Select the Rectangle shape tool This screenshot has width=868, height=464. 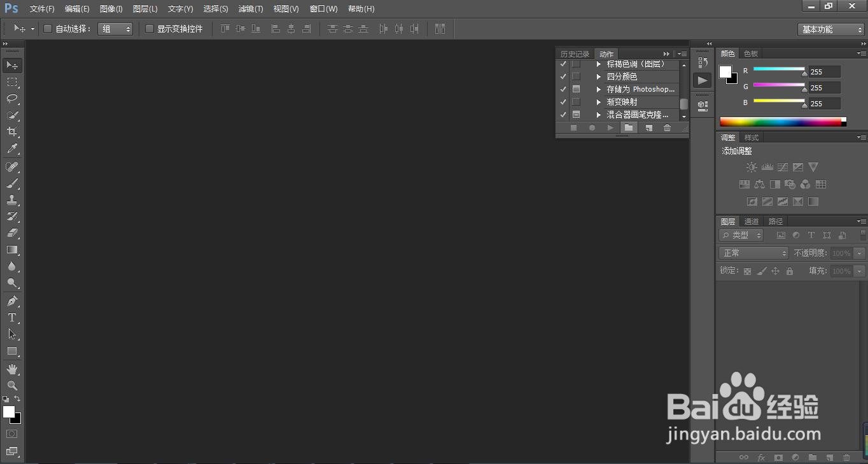tap(12, 351)
